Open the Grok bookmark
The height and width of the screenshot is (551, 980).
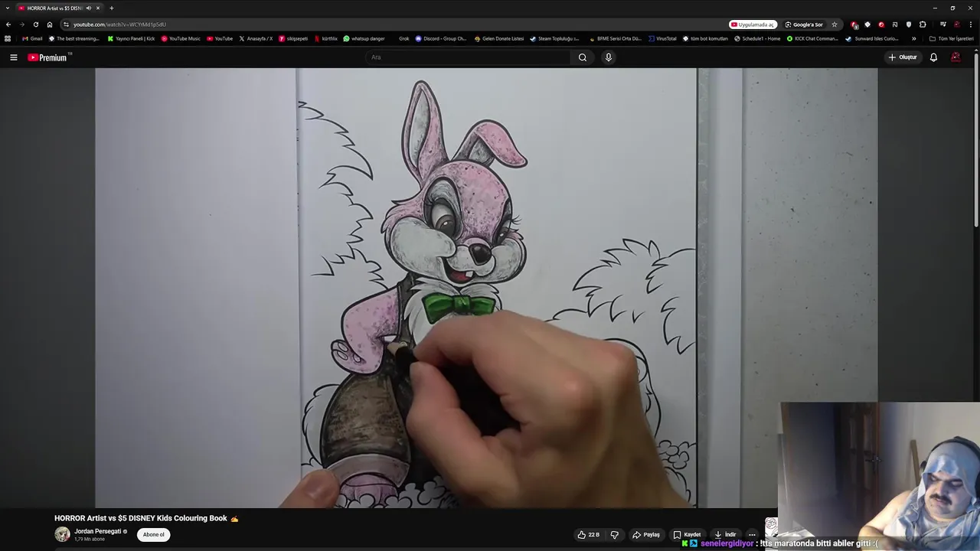coord(404,38)
